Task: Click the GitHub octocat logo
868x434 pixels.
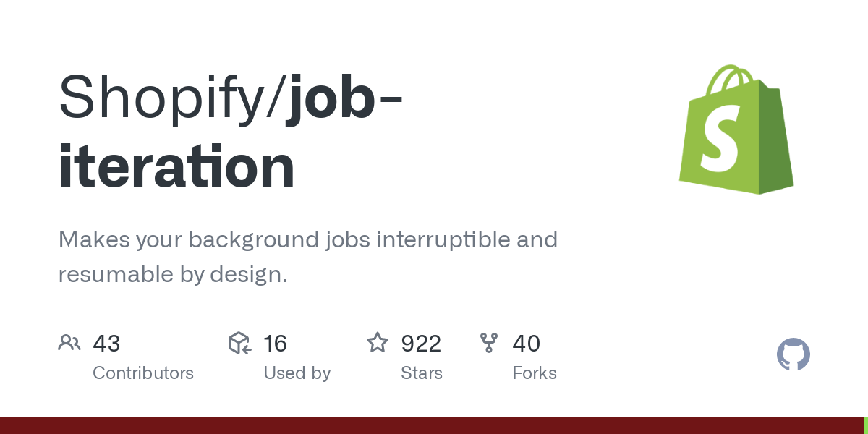Action: click(x=793, y=354)
